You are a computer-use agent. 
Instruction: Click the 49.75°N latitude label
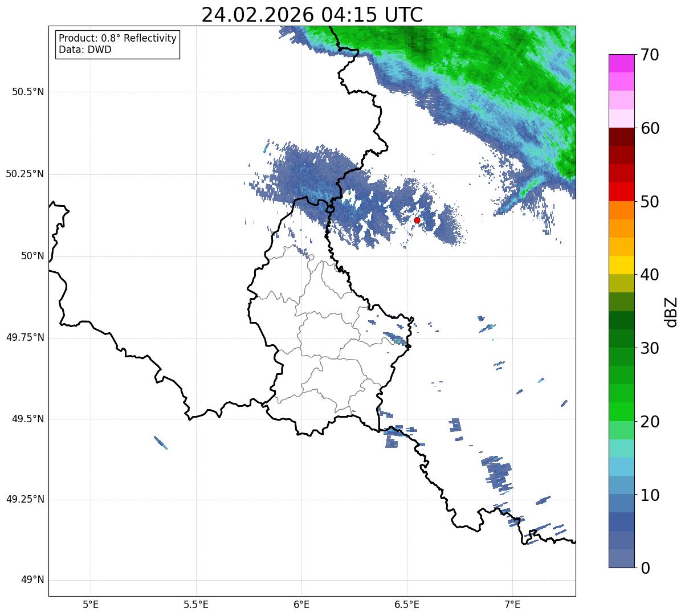tap(25, 337)
